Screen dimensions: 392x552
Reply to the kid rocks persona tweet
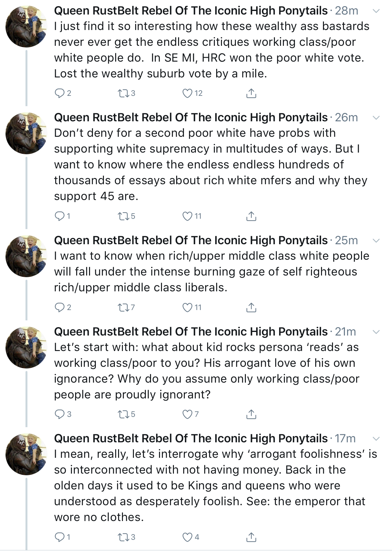[x=60, y=414]
